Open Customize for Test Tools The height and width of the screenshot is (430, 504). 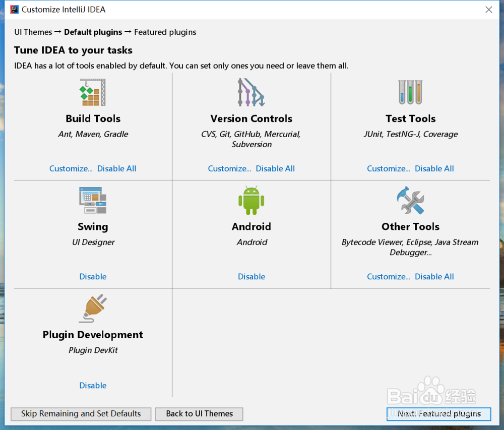389,168
